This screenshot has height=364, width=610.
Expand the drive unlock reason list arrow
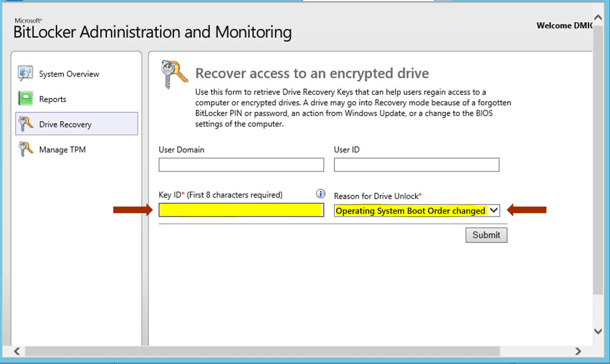tap(494, 210)
